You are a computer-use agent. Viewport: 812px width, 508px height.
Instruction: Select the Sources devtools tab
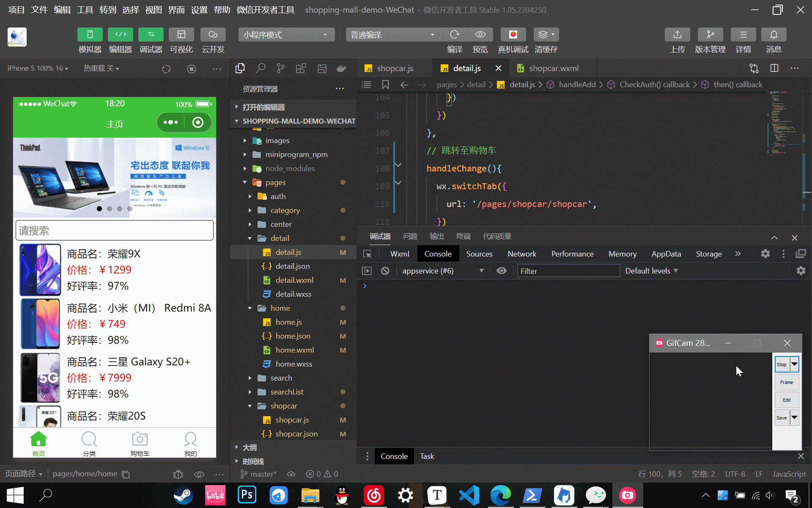click(x=479, y=254)
